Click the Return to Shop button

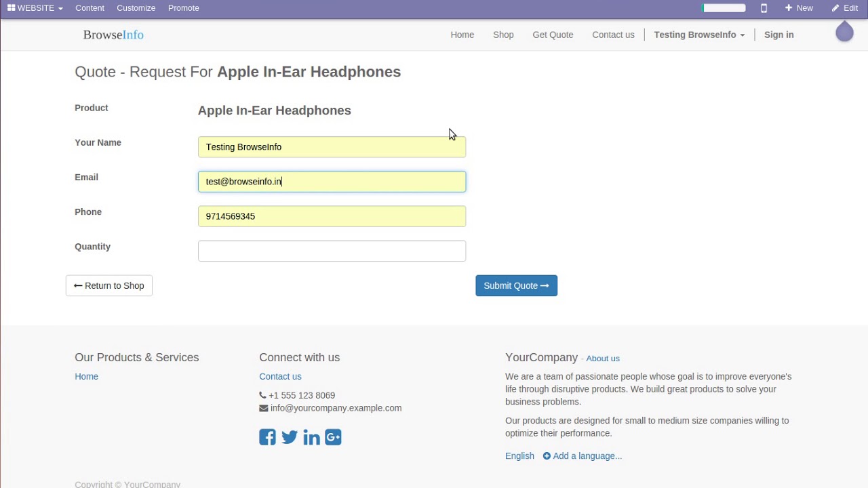[109, 285]
